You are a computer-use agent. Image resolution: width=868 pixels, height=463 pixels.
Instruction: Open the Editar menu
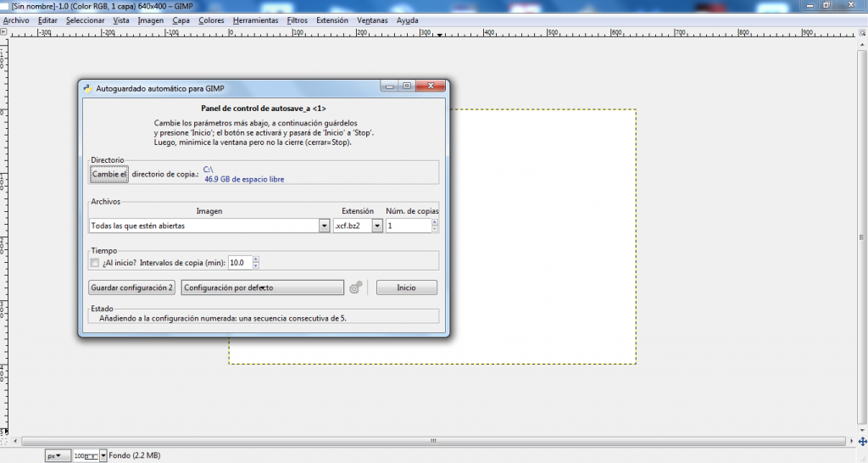click(x=47, y=20)
